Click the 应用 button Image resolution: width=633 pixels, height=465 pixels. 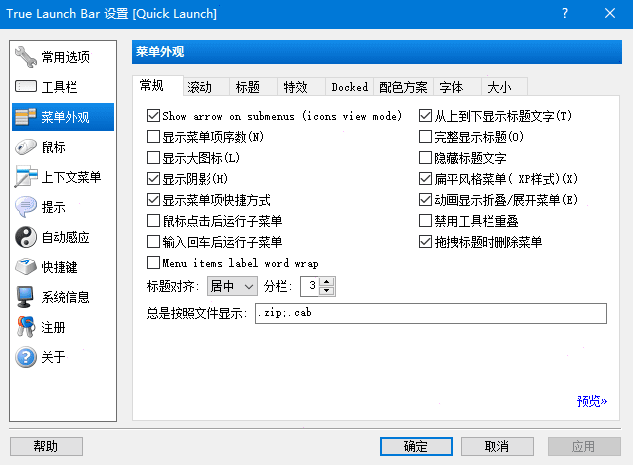pyautogui.click(x=584, y=446)
